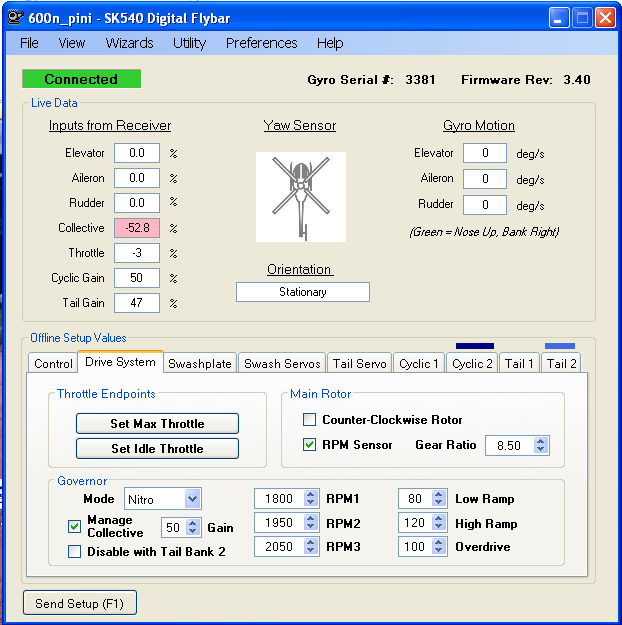
Task: Decrease Overdrive with down arrow
Action: coord(439,550)
